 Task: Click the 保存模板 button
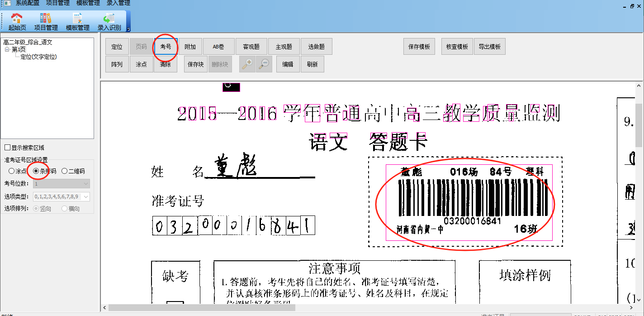pyautogui.click(x=419, y=47)
